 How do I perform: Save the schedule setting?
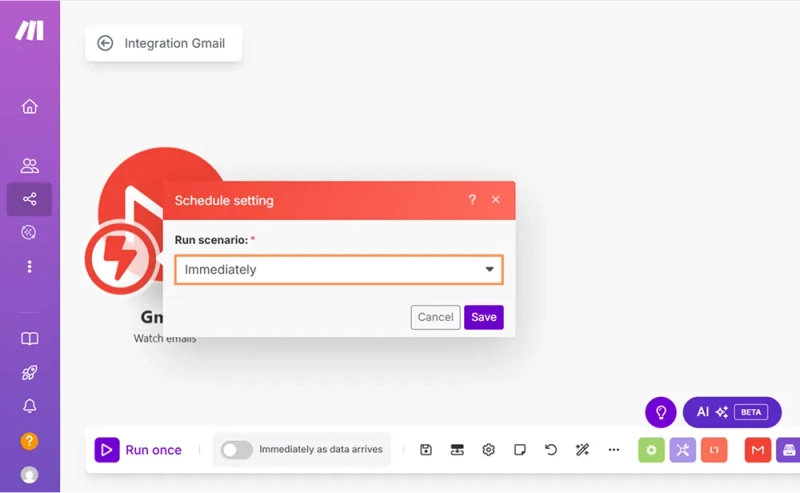484,317
